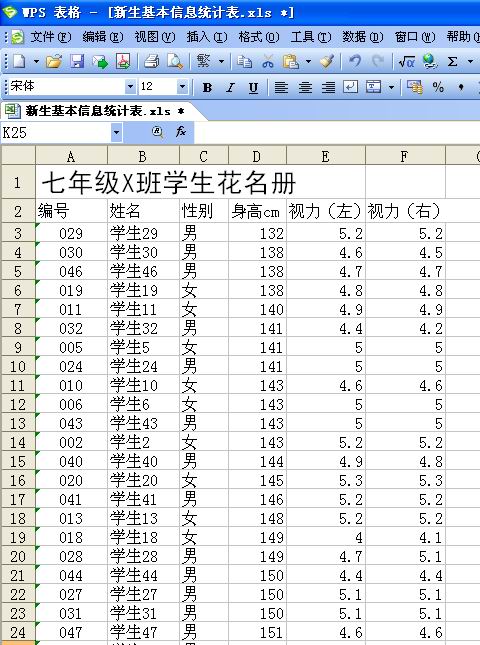
Task: Click the AutoSum sigma icon
Action: [x=452, y=62]
